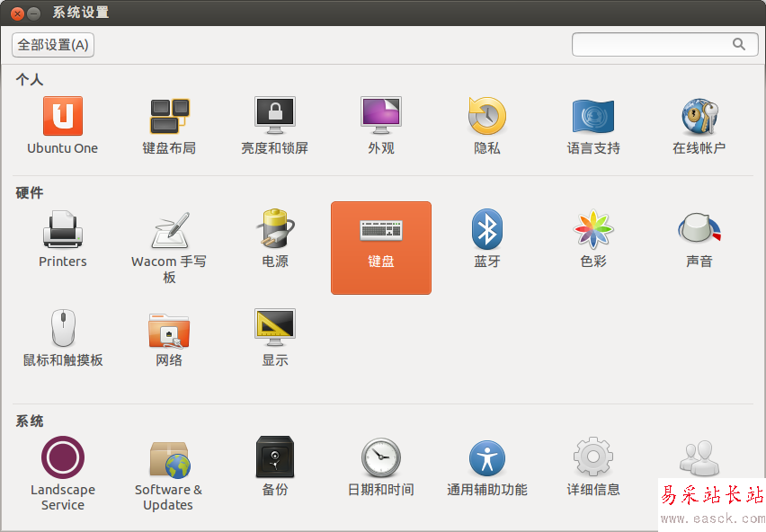Open Ubuntu One settings
The image size is (766, 532).
63,126
